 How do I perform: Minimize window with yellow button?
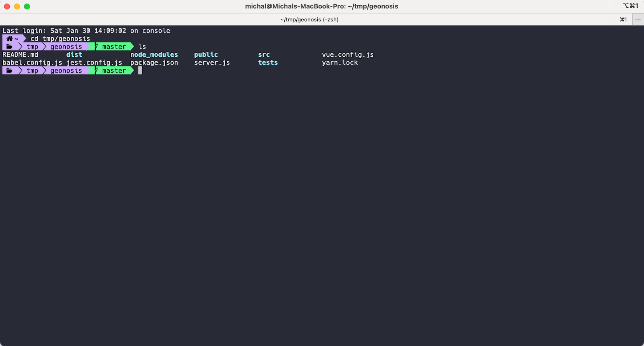(x=17, y=6)
